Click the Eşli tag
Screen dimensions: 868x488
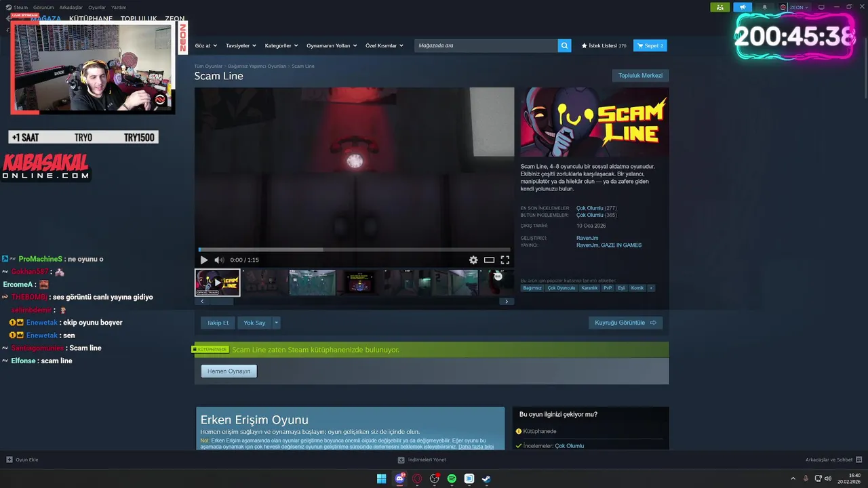click(x=621, y=288)
